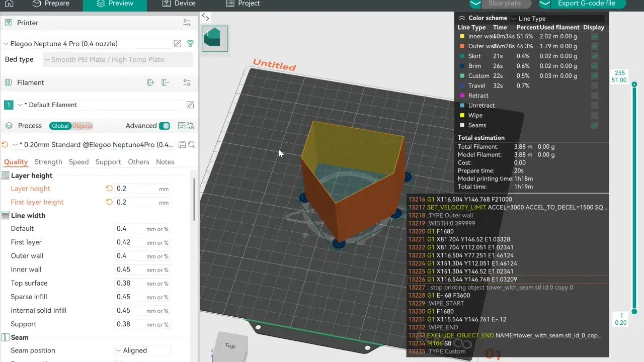This screenshot has height=362, width=644.
Task: Uncheck the Seams display checkbox
Action: point(595,125)
